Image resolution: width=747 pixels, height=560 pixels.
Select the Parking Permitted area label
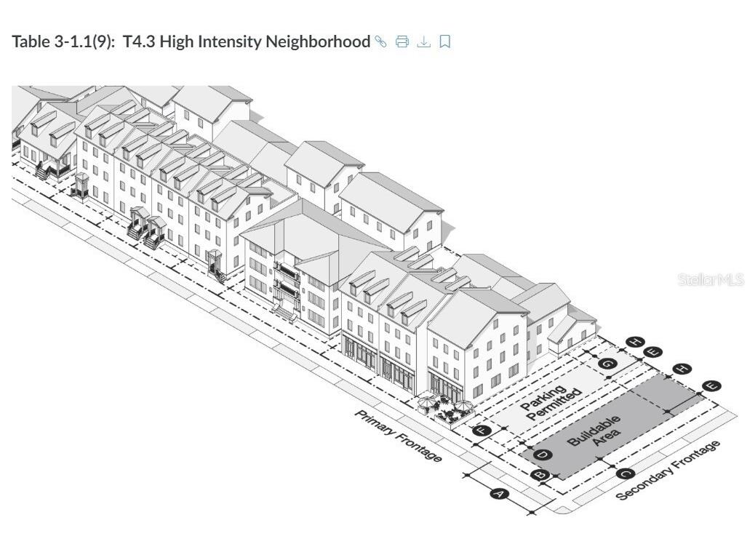pyautogui.click(x=551, y=399)
